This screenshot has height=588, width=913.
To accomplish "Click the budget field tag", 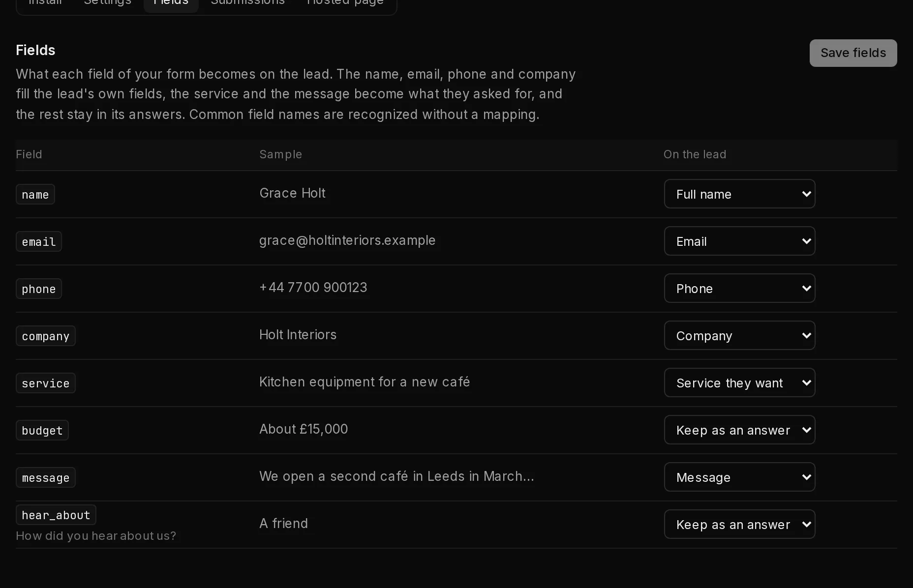I will point(42,430).
